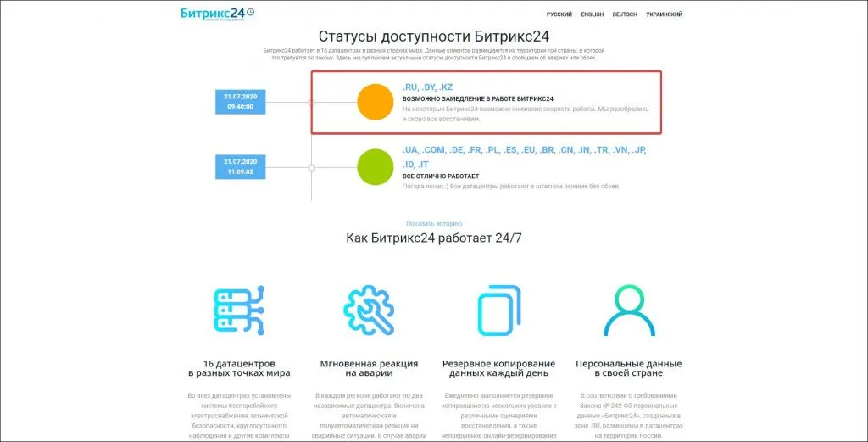
Task: Click the orange status circle indicator
Action: (x=373, y=102)
